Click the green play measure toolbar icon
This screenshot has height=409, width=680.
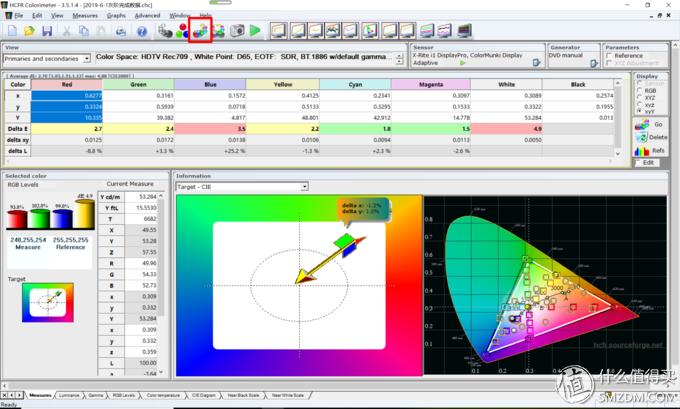point(255,32)
